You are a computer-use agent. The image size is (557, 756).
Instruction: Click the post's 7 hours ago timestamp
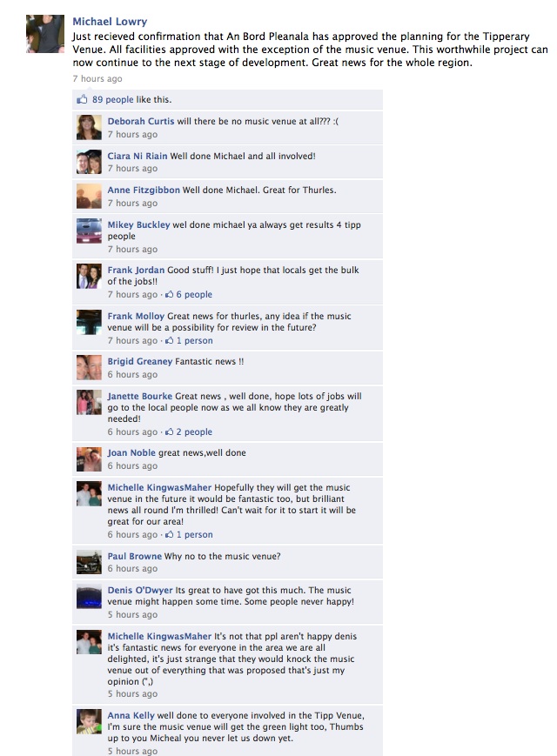click(x=97, y=78)
